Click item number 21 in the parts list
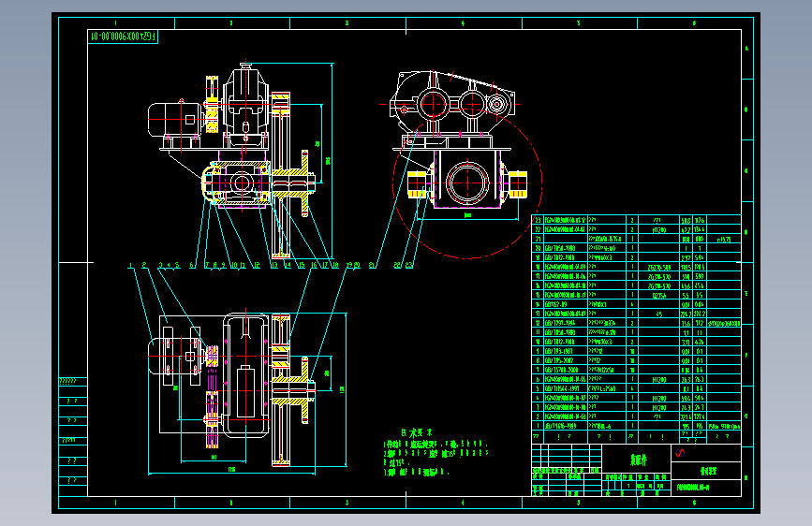The height and width of the screenshot is (526, 812). (x=538, y=239)
